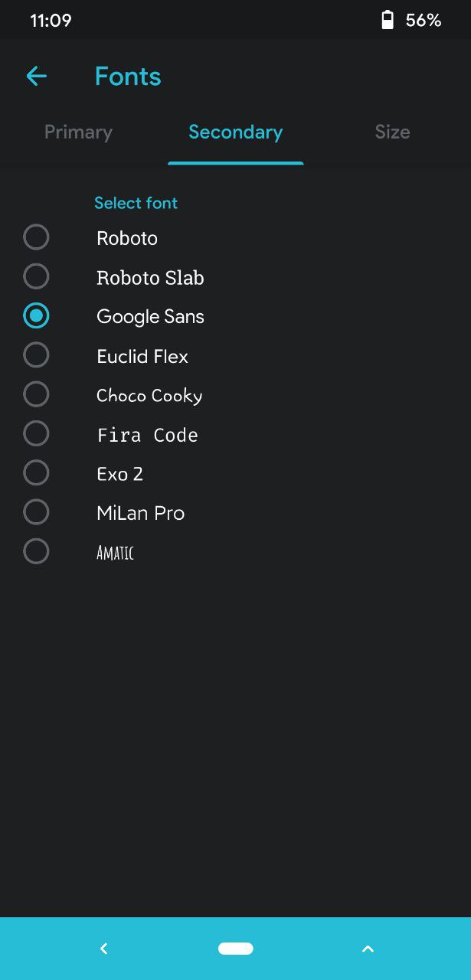Pick the Choco Cooky radio button

36,394
